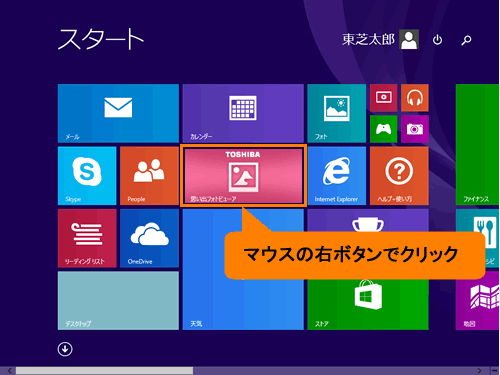Click the scrollbar right arrow
Screen dimensions: 500x375
[479, 371]
